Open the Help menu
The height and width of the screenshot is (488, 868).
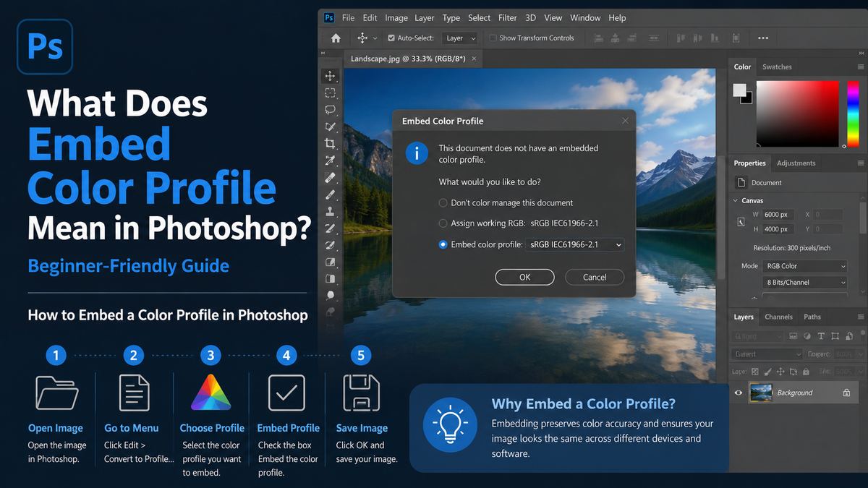pyautogui.click(x=617, y=18)
